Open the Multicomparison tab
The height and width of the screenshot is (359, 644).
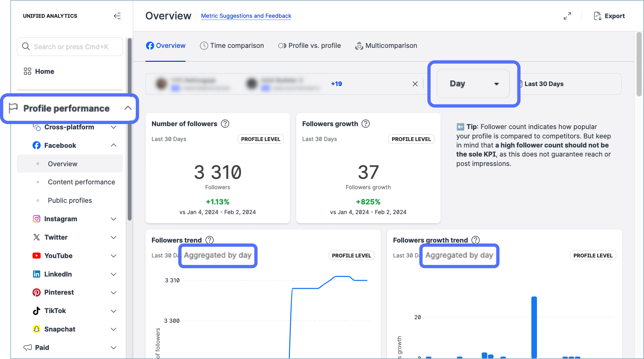click(x=386, y=46)
